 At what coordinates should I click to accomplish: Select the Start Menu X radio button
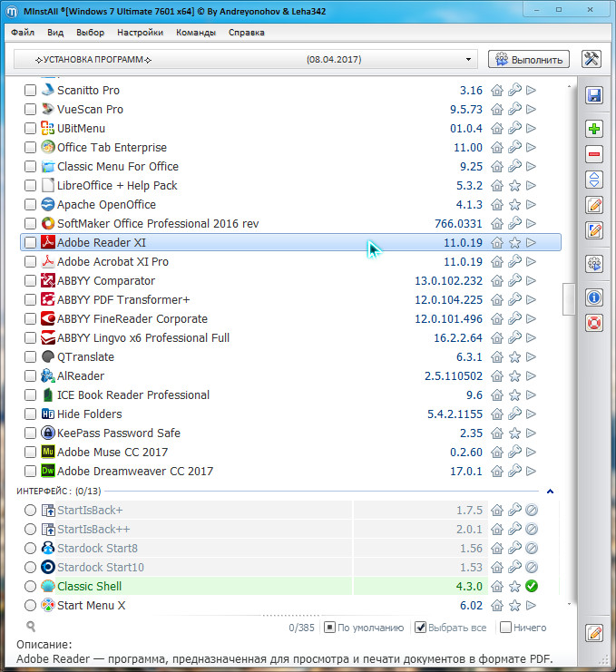(x=30, y=605)
